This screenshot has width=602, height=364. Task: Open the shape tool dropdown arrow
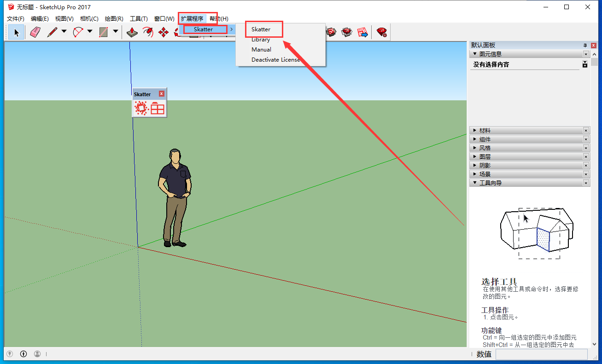[116, 32]
